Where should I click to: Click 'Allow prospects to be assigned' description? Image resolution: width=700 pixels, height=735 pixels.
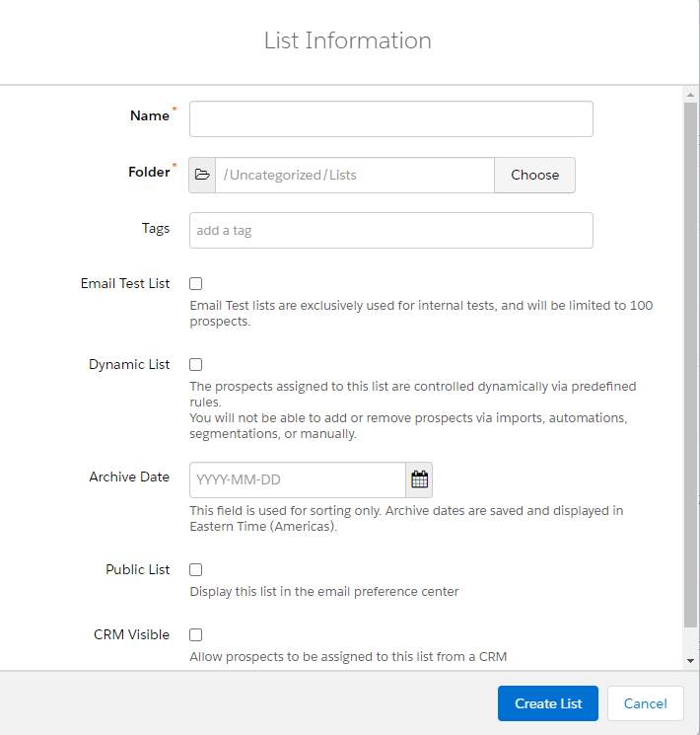(348, 657)
